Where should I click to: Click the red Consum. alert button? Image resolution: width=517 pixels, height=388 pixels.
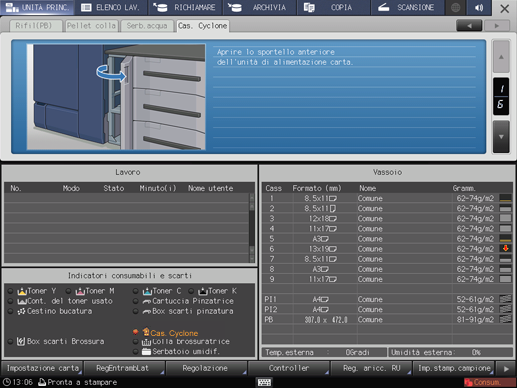click(x=489, y=382)
